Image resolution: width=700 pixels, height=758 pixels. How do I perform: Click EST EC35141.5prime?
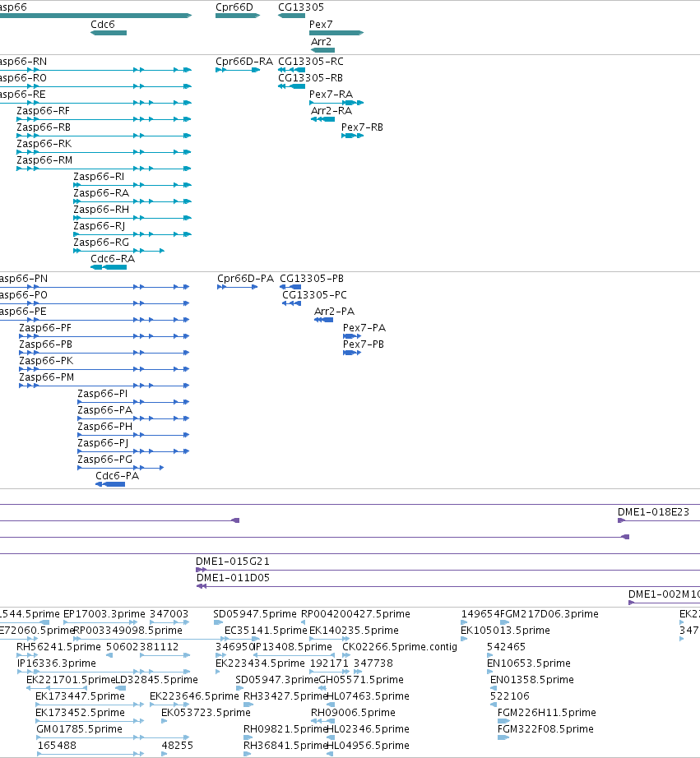[266, 631]
